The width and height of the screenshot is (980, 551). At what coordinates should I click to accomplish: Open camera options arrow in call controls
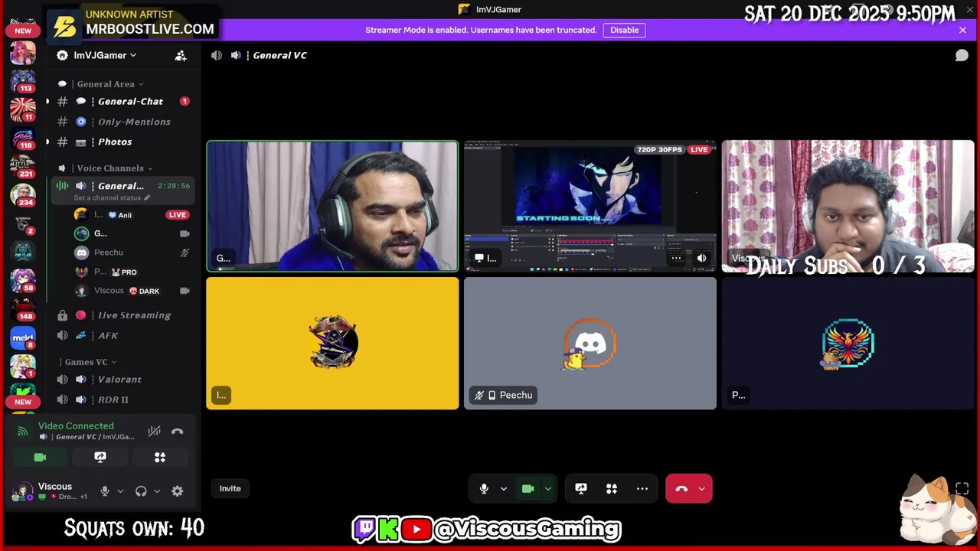click(x=547, y=489)
